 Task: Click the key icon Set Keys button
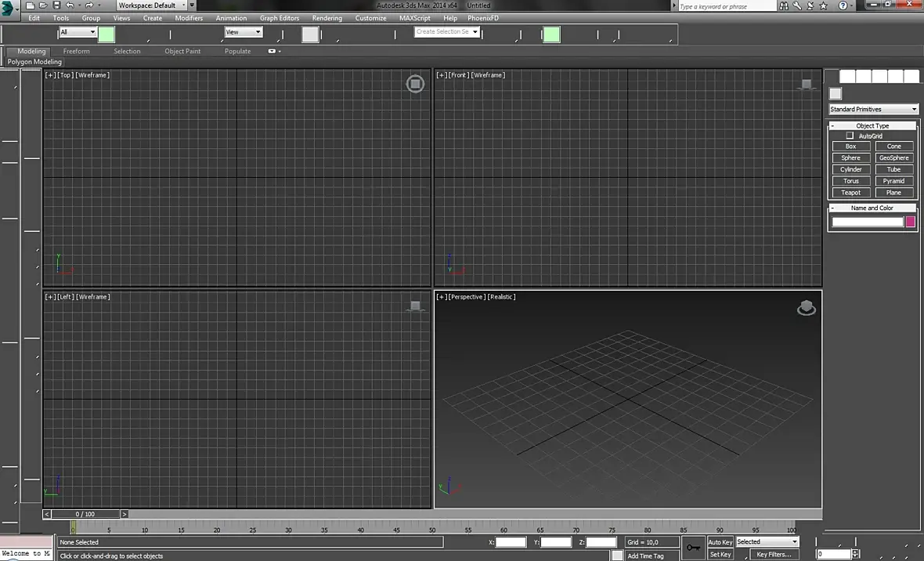pos(694,548)
